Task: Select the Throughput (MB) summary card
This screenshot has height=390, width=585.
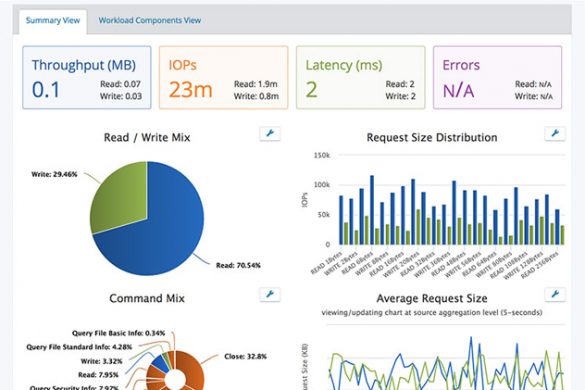Action: coord(87,78)
